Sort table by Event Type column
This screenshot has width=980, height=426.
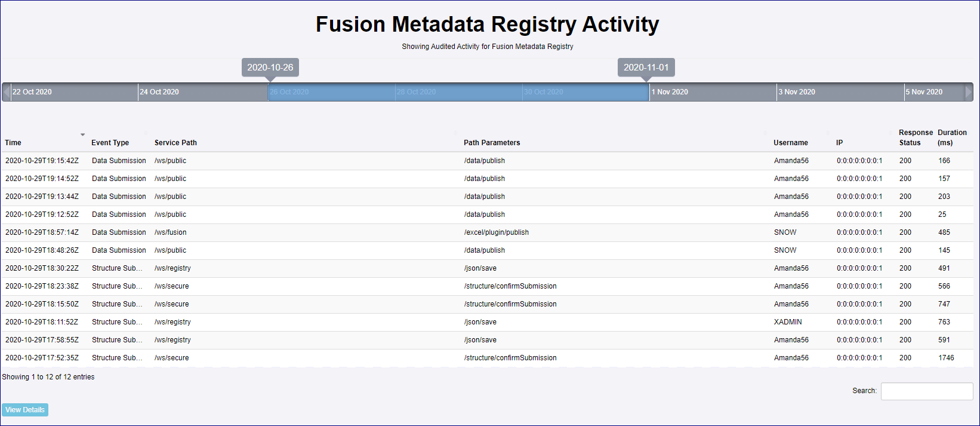pos(110,143)
